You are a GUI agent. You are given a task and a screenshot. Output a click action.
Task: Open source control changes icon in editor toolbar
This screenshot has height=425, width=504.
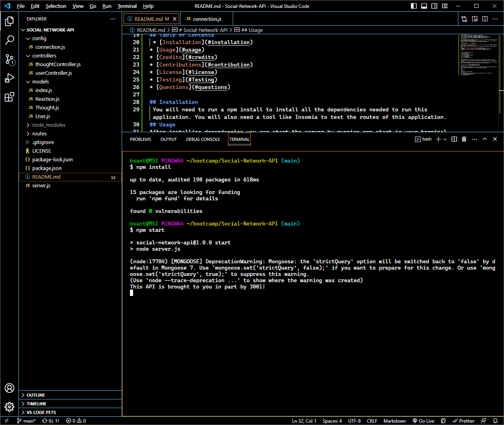(464, 19)
